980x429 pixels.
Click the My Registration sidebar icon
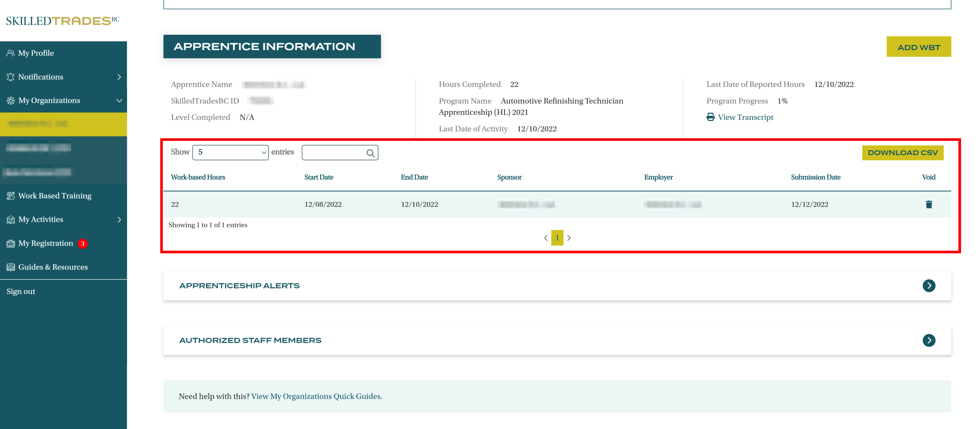[x=10, y=243]
